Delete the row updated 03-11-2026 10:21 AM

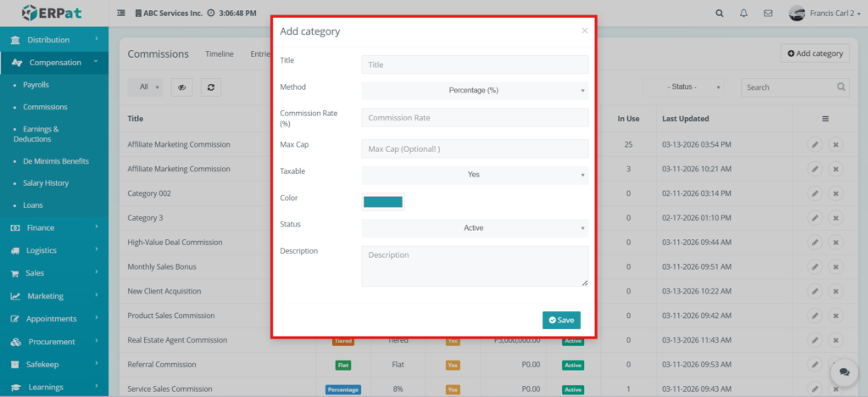point(836,169)
